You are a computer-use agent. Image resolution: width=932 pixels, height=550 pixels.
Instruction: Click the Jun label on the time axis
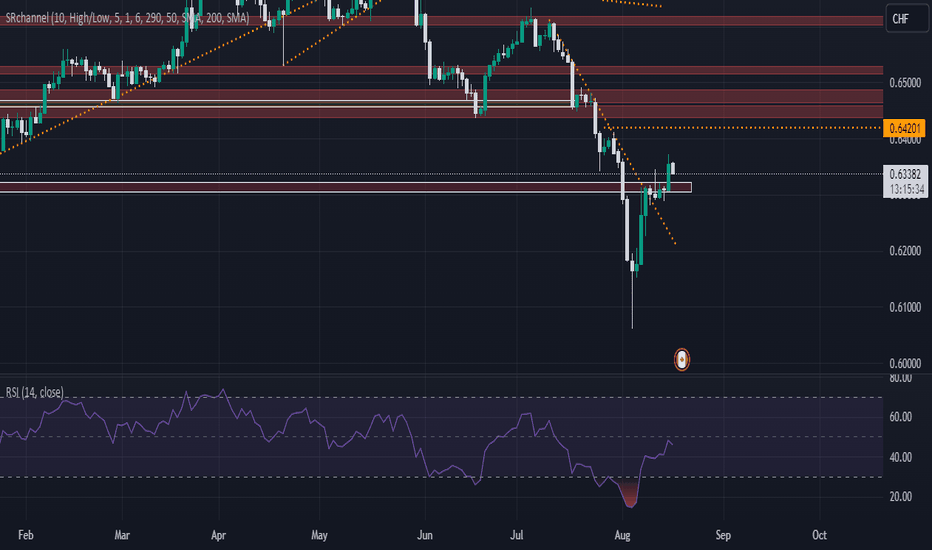pyautogui.click(x=424, y=535)
